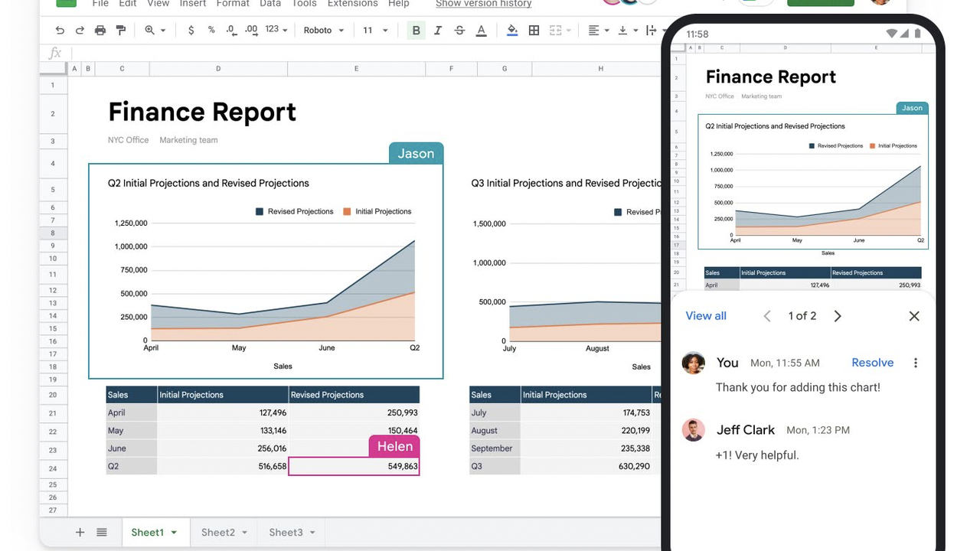This screenshot has height=551, width=980.
Task: Open Show version history
Action: pos(483,4)
